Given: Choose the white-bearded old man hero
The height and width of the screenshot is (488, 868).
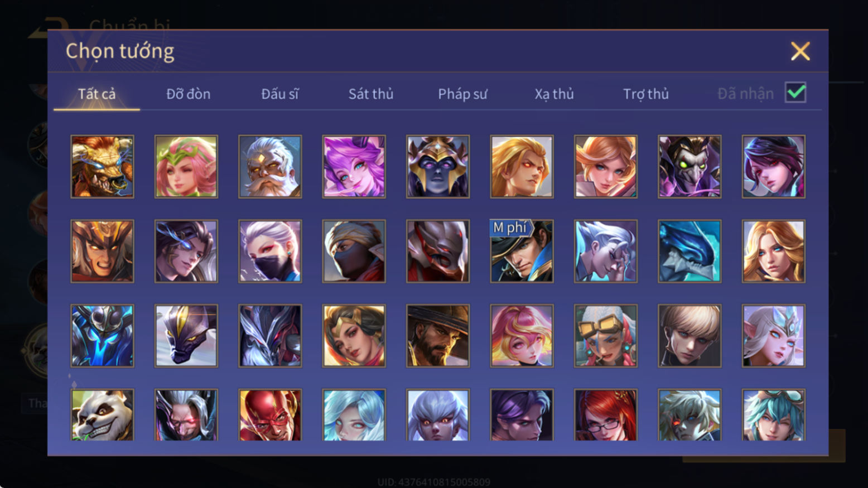Looking at the screenshot, I should tap(270, 166).
